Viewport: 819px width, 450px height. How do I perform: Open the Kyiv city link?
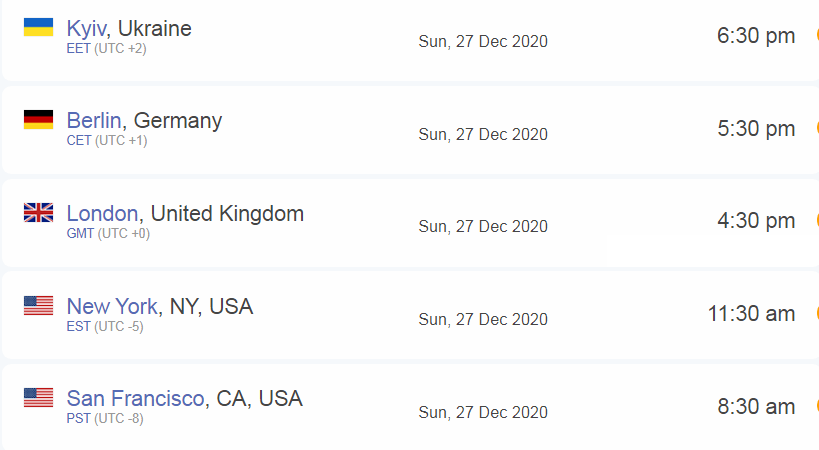87,29
